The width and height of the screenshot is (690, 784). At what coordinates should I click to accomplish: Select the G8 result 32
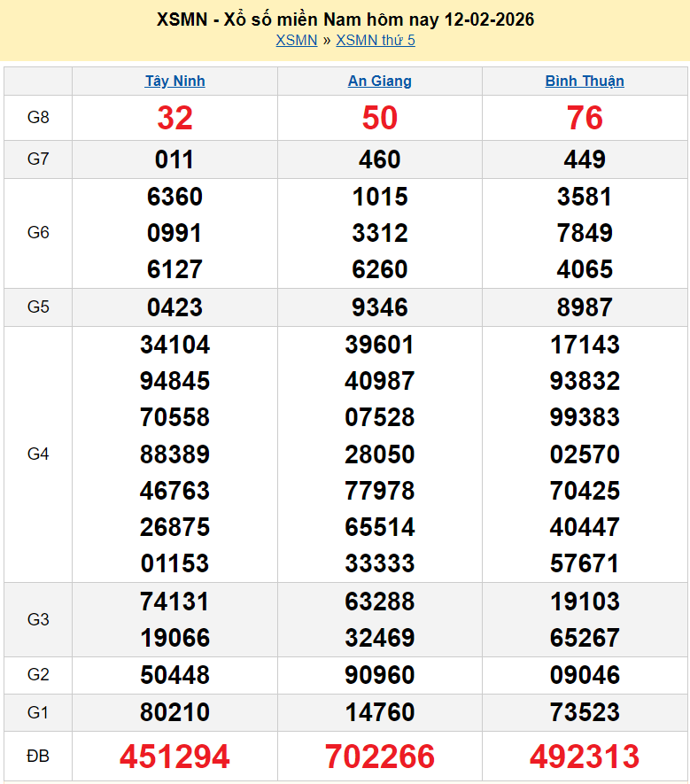click(x=174, y=118)
